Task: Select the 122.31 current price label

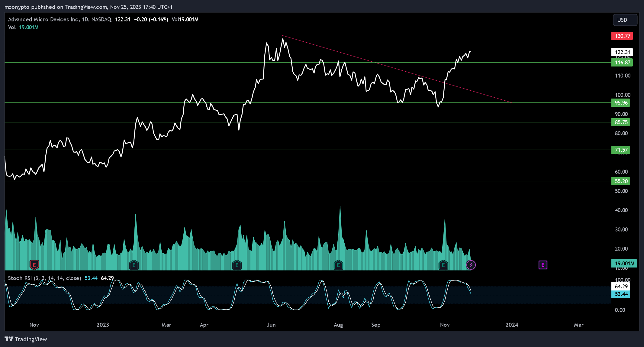Action: [622, 52]
